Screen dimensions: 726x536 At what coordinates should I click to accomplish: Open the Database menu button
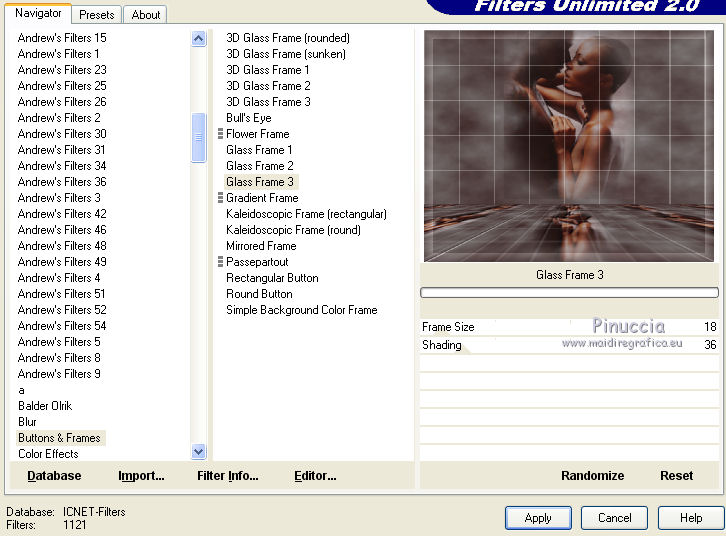(54, 475)
